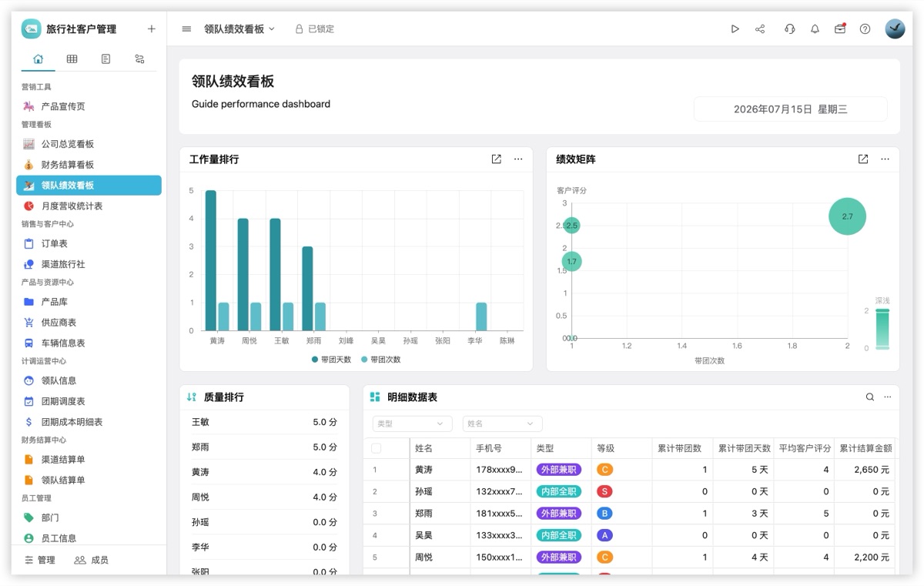Click the 2,650 元 amount cell

pyautogui.click(x=865, y=470)
